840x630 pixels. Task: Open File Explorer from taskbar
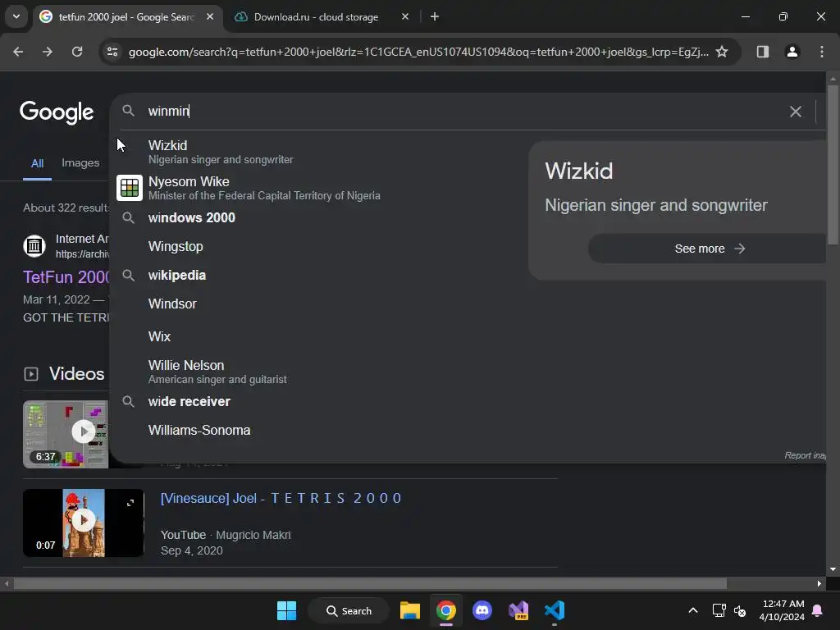click(x=410, y=610)
